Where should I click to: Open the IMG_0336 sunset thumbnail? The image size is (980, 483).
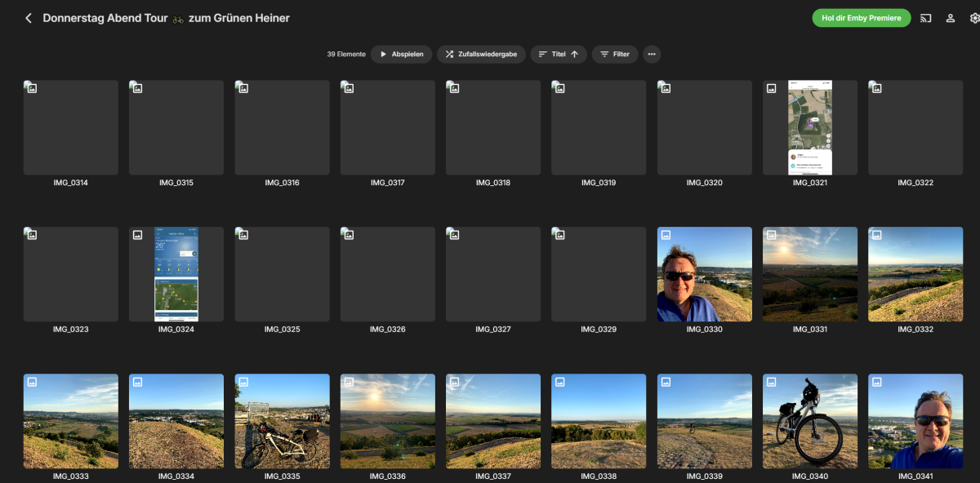(387, 421)
